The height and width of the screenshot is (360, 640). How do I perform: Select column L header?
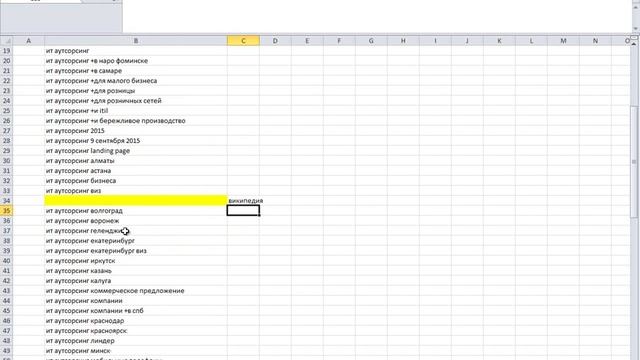tap(531, 41)
